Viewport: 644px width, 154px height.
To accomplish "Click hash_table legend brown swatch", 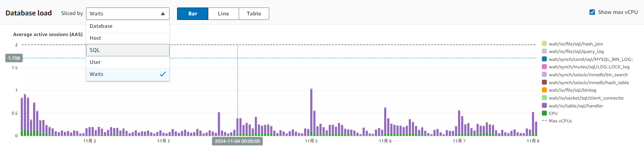I will [544, 82].
